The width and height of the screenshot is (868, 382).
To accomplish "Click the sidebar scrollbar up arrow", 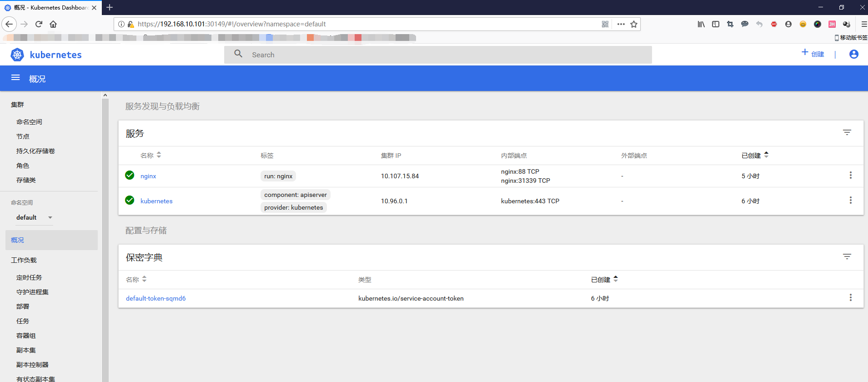I will [x=105, y=95].
